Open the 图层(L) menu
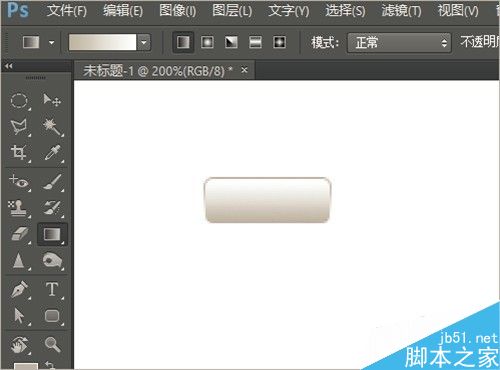Screen dimensions: 500x370 [232, 11]
